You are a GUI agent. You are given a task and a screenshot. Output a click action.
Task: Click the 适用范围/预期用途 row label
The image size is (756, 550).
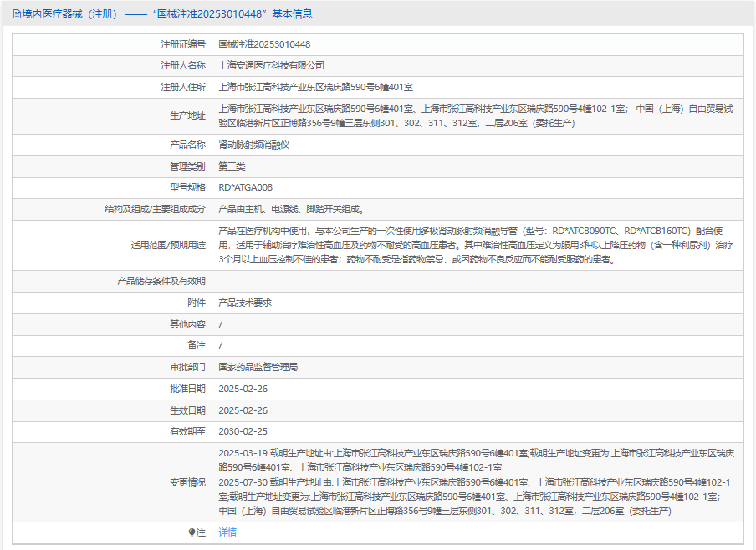coord(167,246)
